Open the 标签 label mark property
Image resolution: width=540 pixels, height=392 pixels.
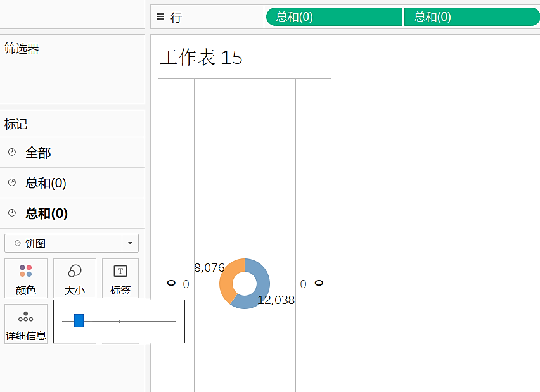coord(120,278)
